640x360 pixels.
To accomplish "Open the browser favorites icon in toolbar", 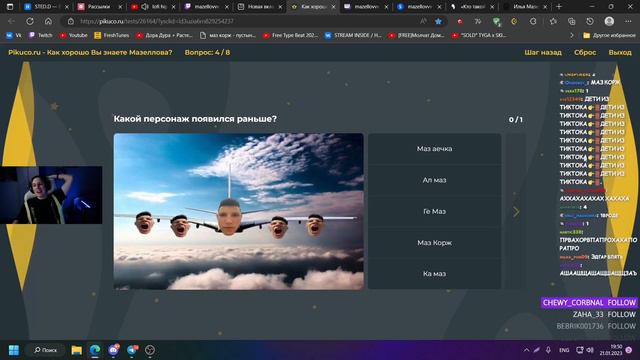I will [553, 21].
